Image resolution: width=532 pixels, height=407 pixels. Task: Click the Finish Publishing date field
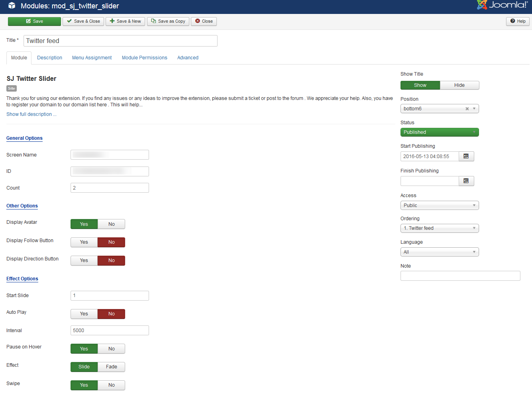click(430, 181)
